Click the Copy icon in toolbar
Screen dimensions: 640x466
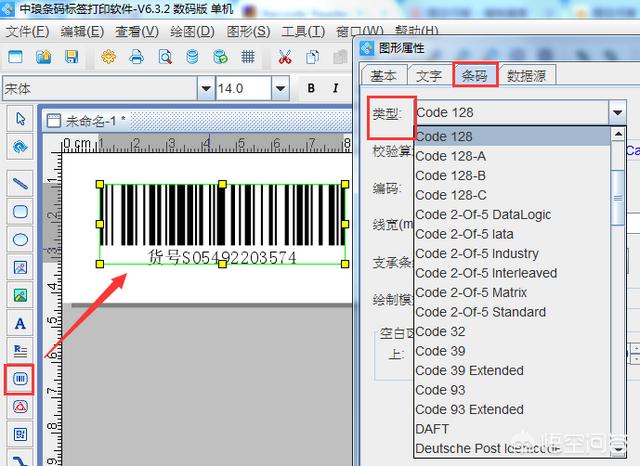313,56
